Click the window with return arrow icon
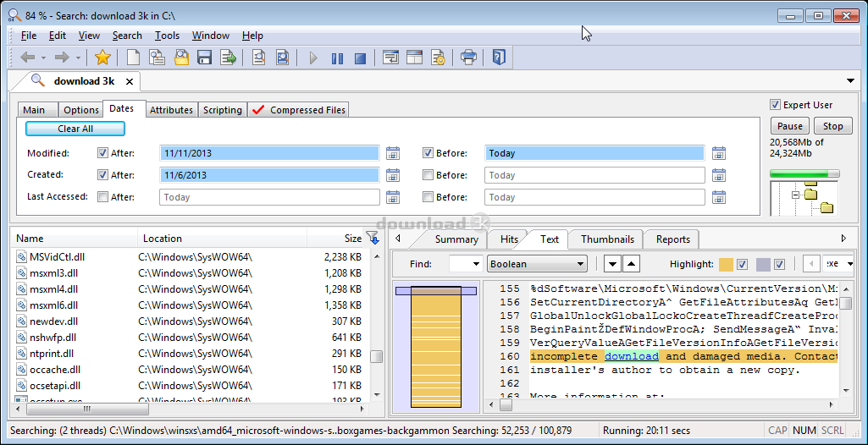 pos(391,57)
